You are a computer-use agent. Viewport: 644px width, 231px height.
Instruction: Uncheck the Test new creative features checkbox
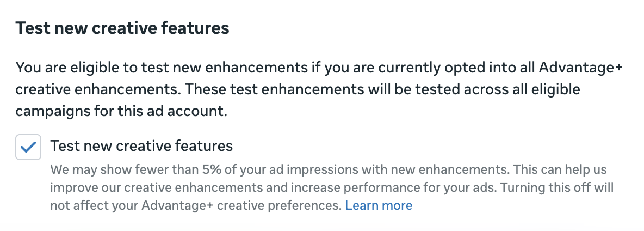click(x=28, y=147)
